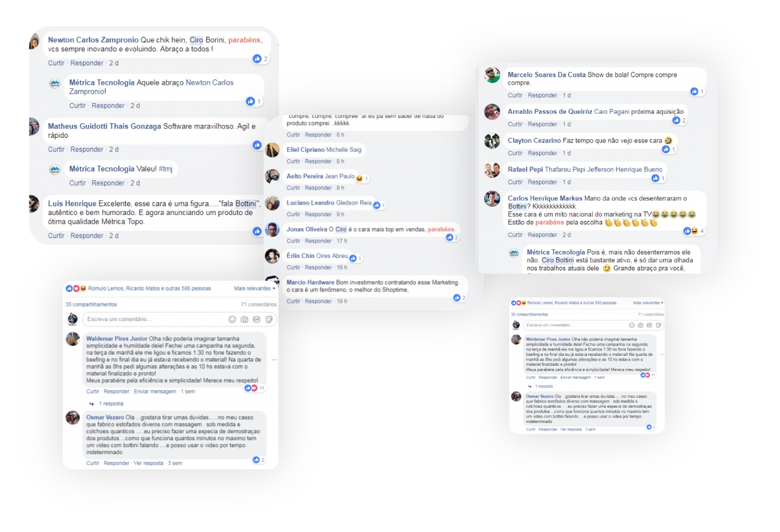Click Responder under Matheus Guidotti's comment
This screenshot has width=780, height=532.
click(87, 150)
